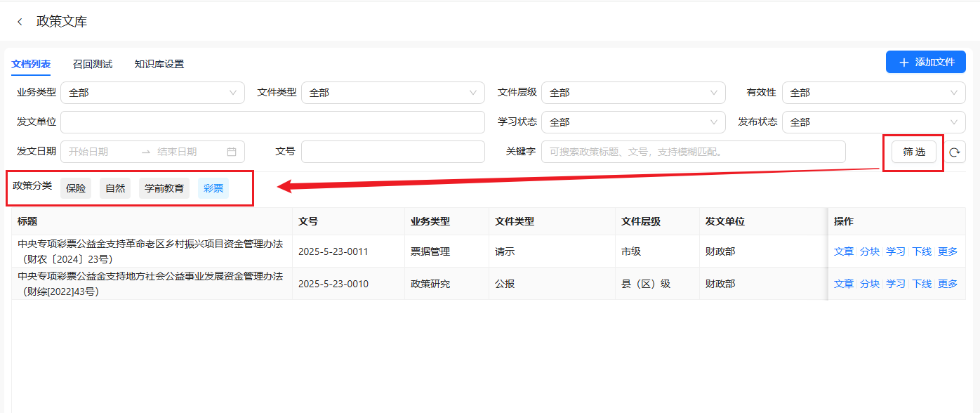The width and height of the screenshot is (980, 413).
Task: Select the 自然 category tag
Action: [x=115, y=188]
